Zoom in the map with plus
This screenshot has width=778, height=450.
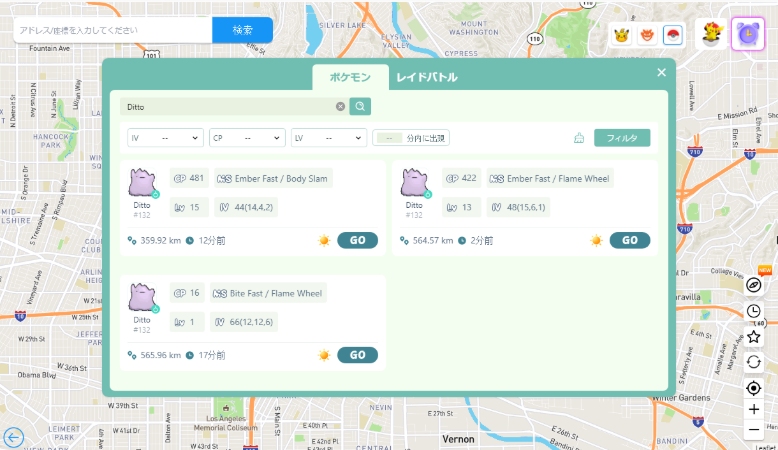pyautogui.click(x=754, y=409)
